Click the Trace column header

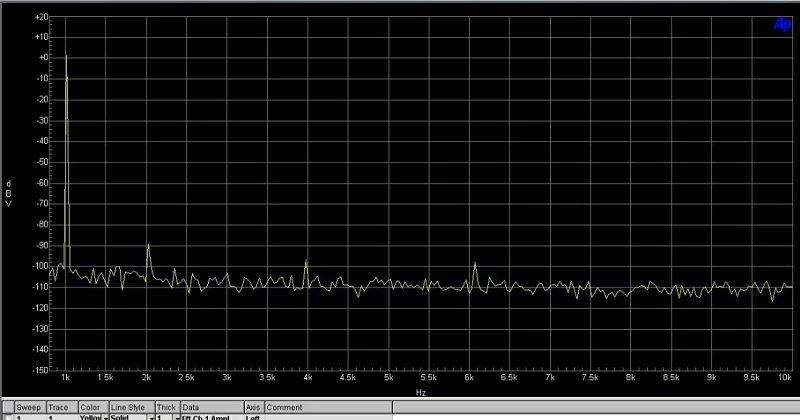coord(58,407)
